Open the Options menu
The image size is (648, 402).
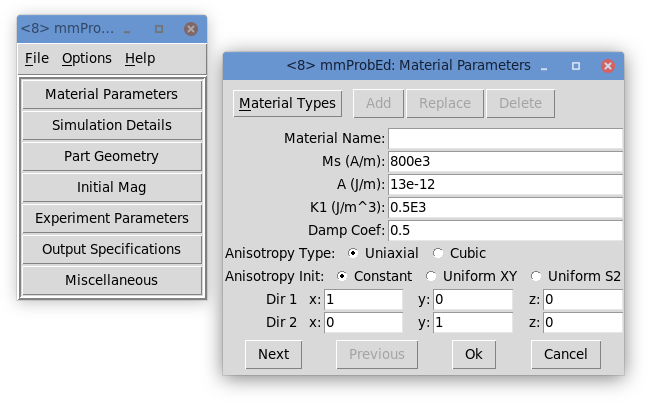86,58
